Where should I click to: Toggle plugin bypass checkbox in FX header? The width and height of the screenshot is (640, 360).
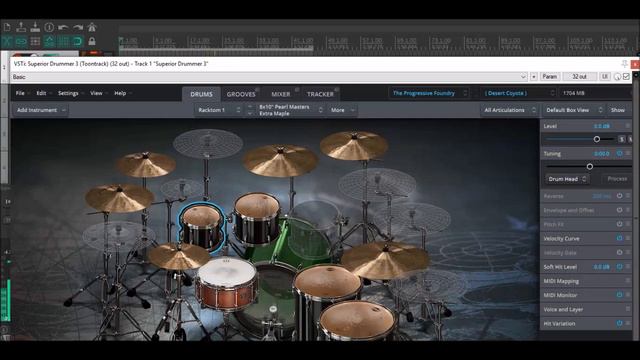(626, 77)
